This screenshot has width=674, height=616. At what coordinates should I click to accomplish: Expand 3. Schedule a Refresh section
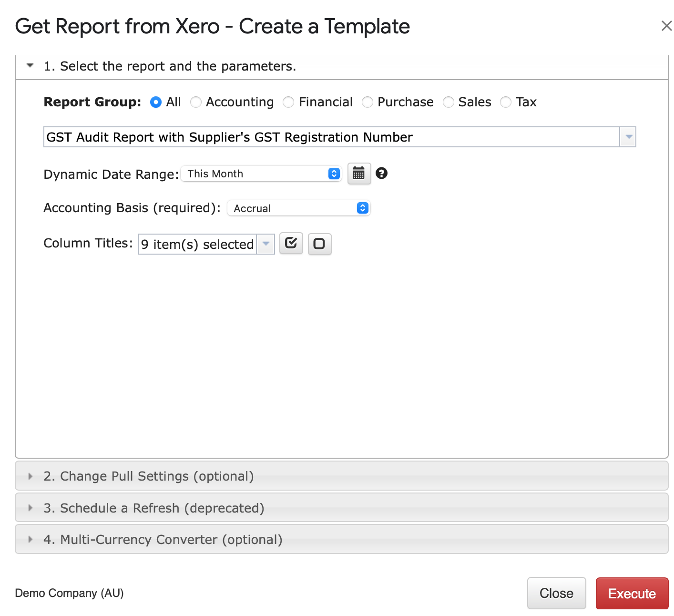point(341,508)
